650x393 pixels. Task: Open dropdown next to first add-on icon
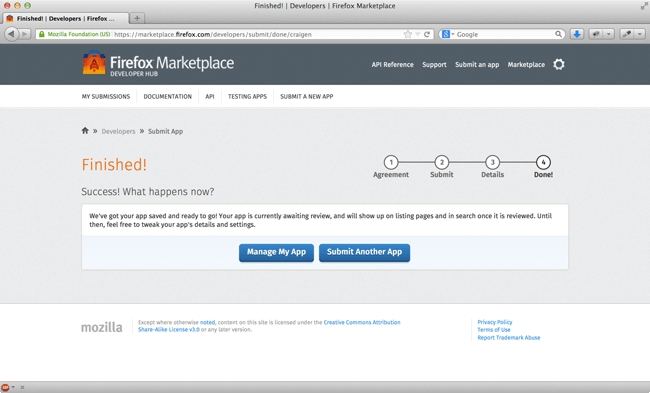(x=608, y=34)
